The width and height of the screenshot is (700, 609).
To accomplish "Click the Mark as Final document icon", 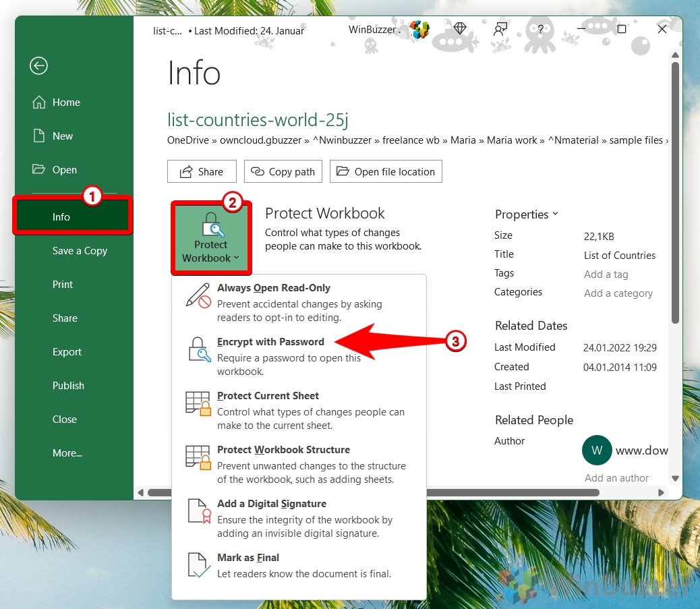I will (x=198, y=566).
